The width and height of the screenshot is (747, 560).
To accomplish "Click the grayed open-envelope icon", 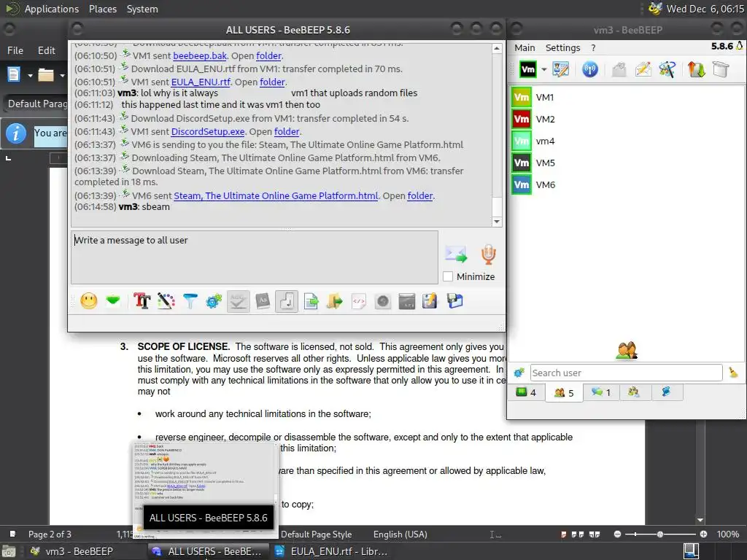I will [619, 69].
